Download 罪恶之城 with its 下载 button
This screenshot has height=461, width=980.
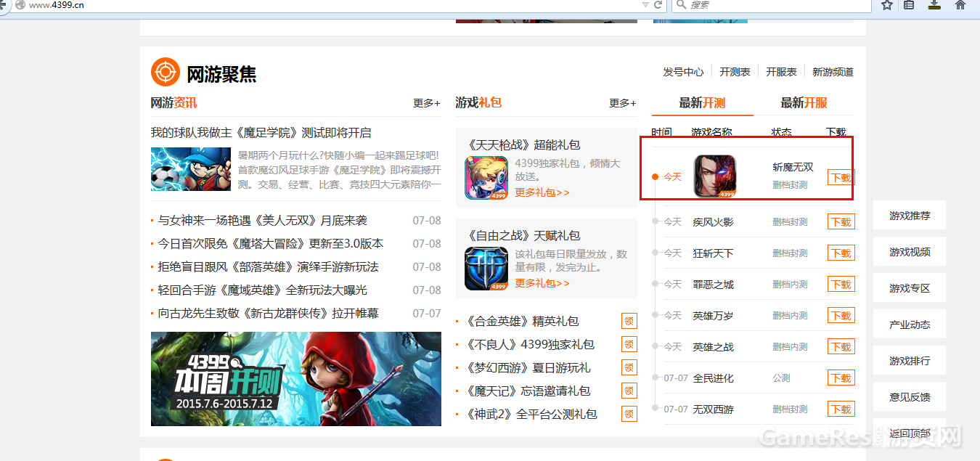[841, 285]
